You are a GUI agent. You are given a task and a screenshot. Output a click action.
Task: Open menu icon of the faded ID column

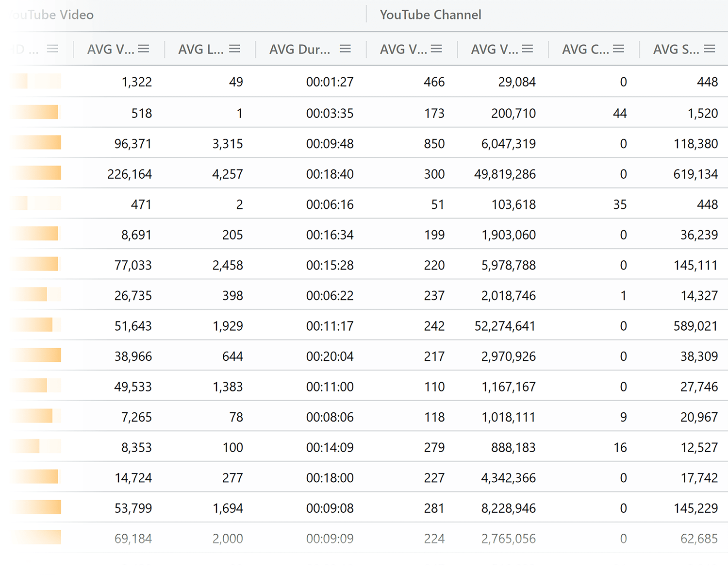coord(52,49)
